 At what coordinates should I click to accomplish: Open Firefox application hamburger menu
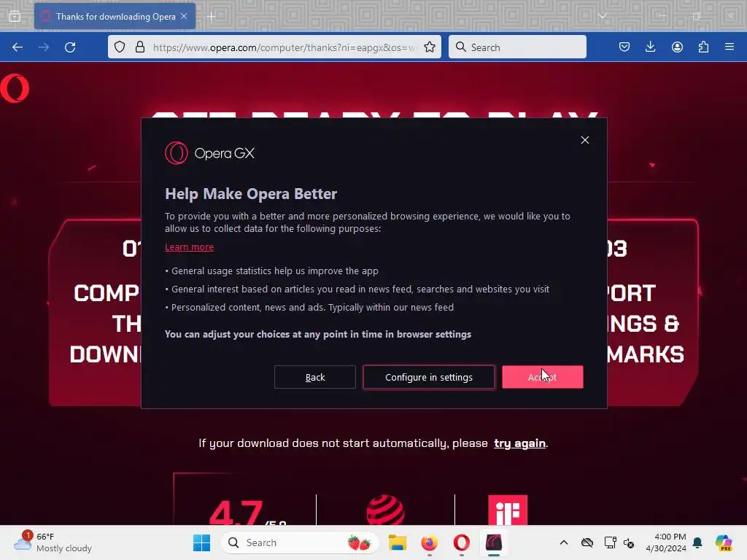[x=729, y=47]
